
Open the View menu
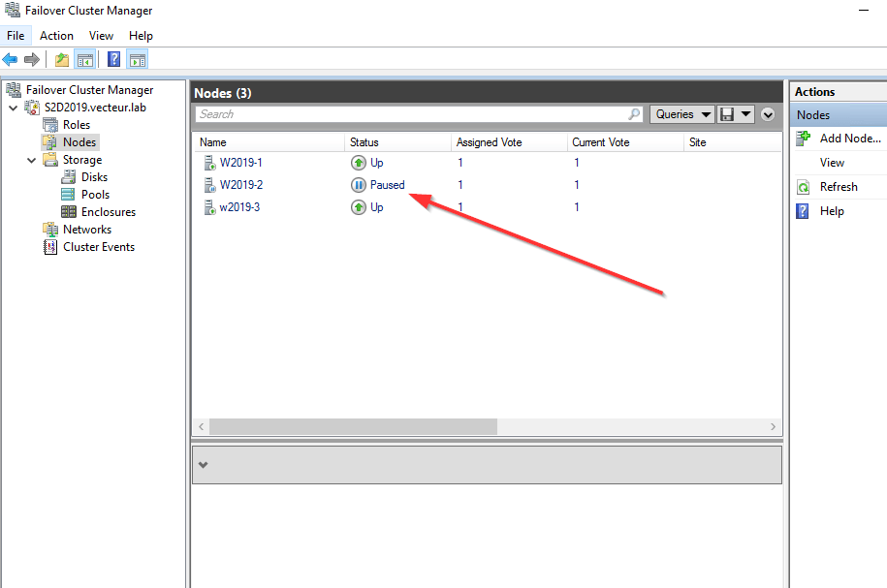(x=101, y=36)
